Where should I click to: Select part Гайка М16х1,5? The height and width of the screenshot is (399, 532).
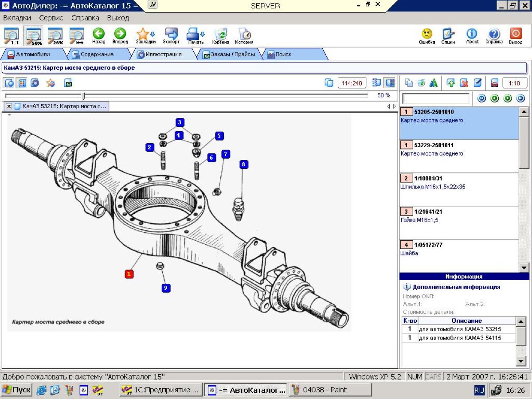coord(459,223)
